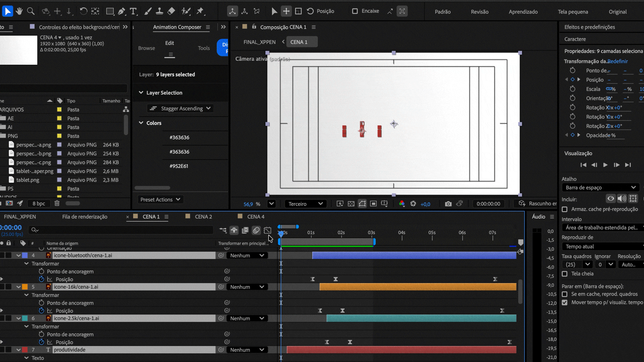Image resolution: width=644 pixels, height=362 pixels.
Task: Enable the Encaixe snapping checkbox
Action: tap(355, 11)
